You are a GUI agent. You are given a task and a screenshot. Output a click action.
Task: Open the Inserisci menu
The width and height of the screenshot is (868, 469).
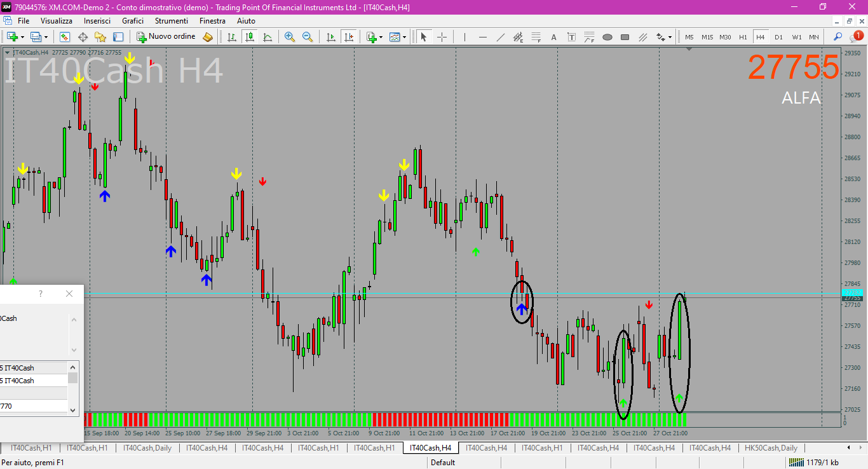click(97, 21)
